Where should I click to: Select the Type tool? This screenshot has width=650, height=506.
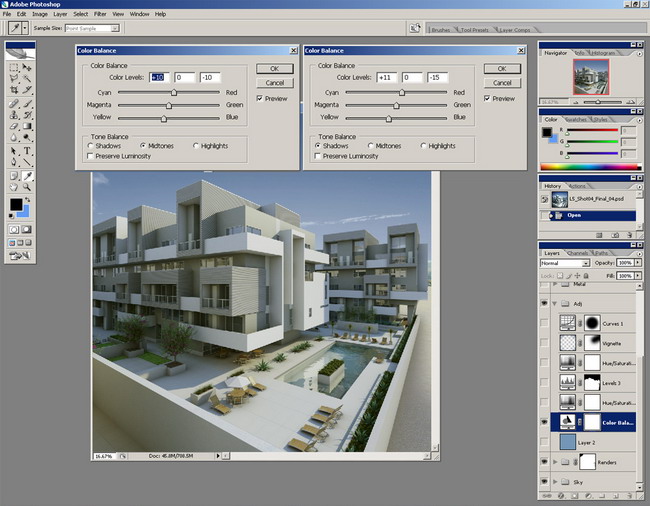coord(27,151)
